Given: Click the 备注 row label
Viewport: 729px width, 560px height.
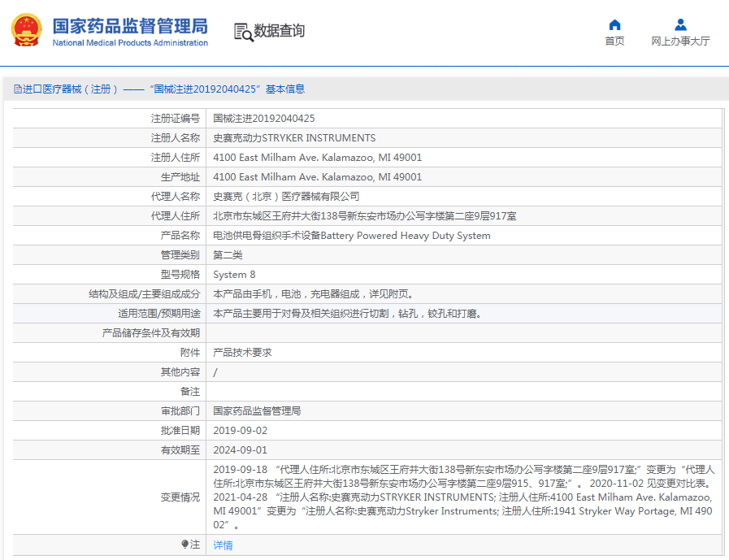Looking at the screenshot, I should click(x=190, y=392).
